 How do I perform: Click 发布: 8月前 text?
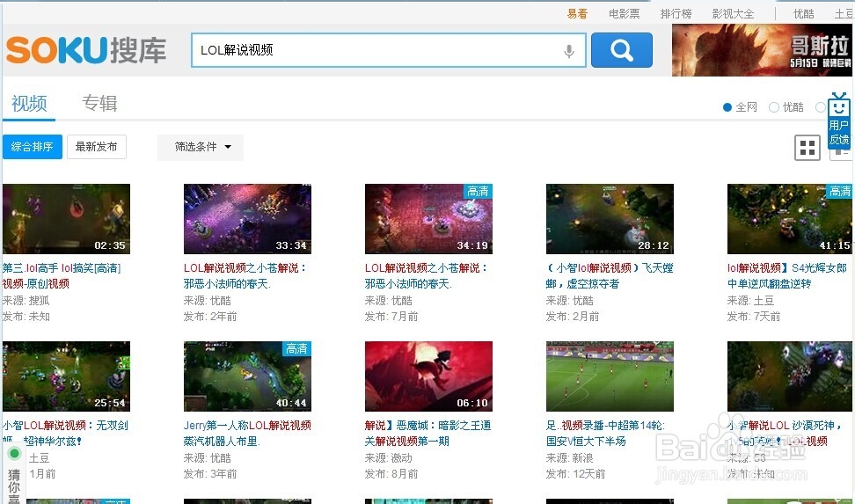tap(391, 474)
